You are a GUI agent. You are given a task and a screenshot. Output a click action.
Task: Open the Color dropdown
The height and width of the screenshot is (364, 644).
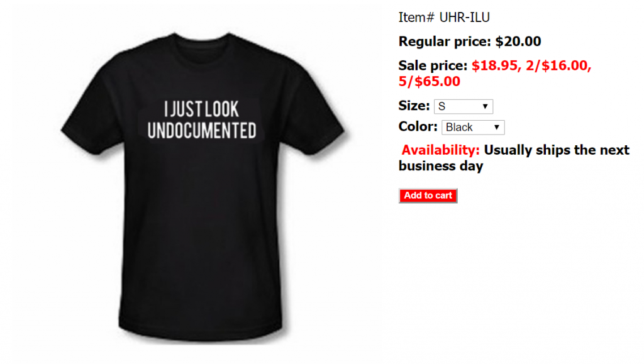473,127
